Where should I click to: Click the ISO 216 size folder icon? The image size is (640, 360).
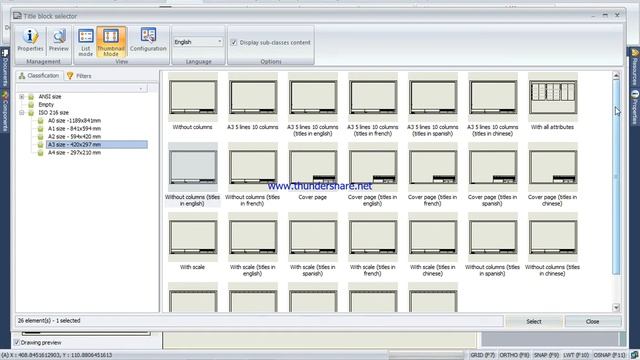pyautogui.click(x=31, y=113)
